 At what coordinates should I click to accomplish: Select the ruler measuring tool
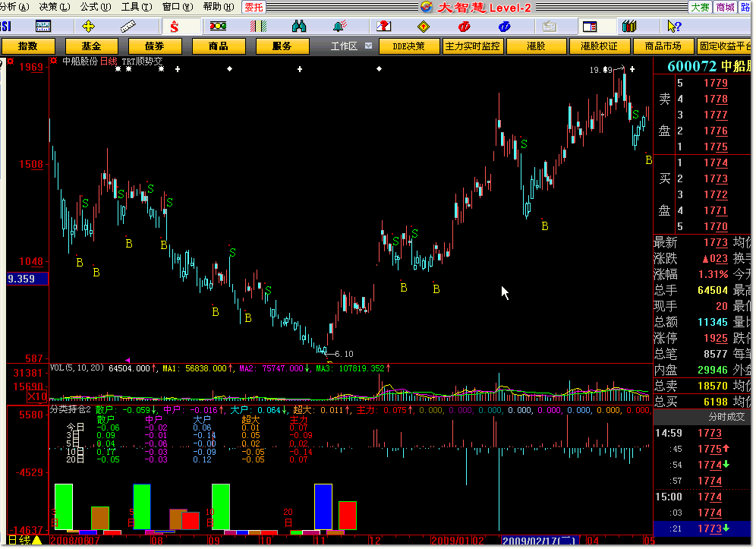[128, 26]
